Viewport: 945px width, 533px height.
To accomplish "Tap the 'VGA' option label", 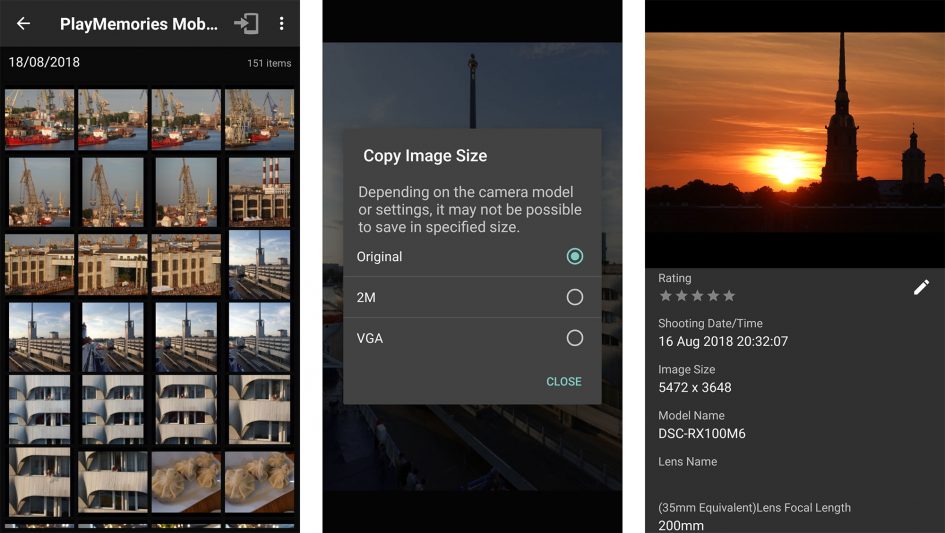I will pos(369,338).
